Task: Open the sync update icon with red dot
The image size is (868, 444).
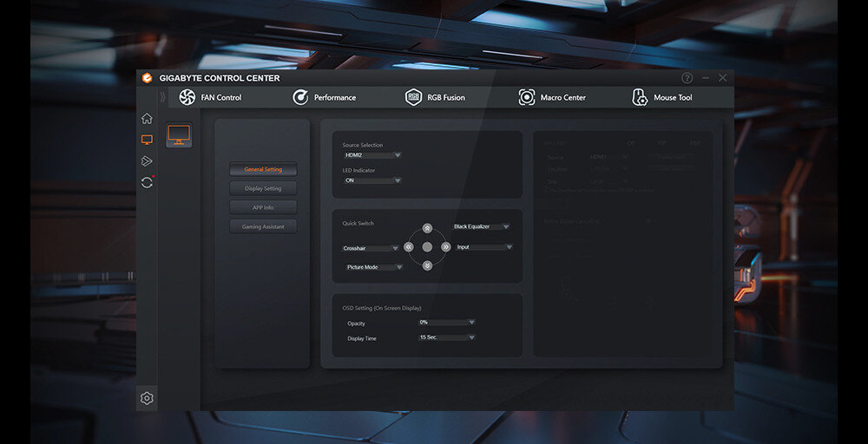Action: pyautogui.click(x=147, y=182)
